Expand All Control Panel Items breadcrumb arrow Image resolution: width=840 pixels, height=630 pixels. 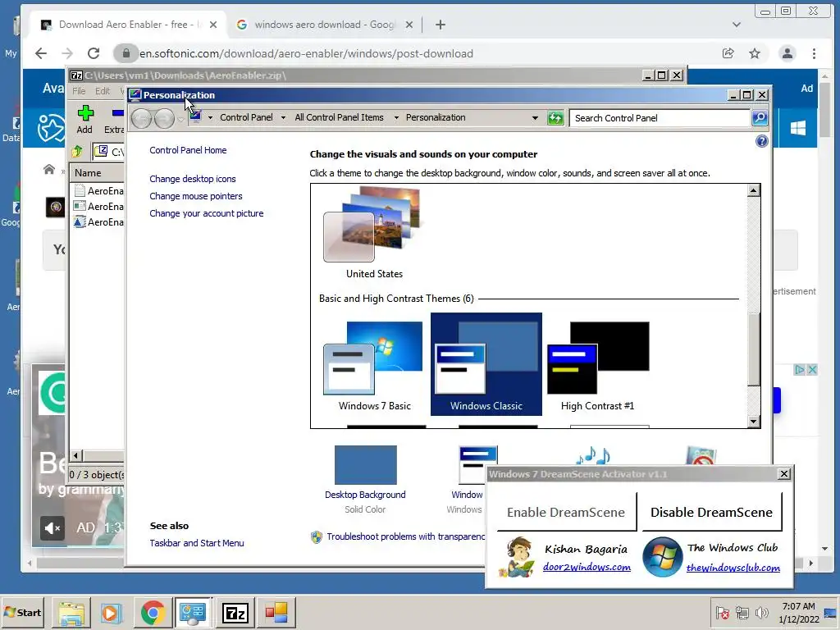[x=396, y=118]
